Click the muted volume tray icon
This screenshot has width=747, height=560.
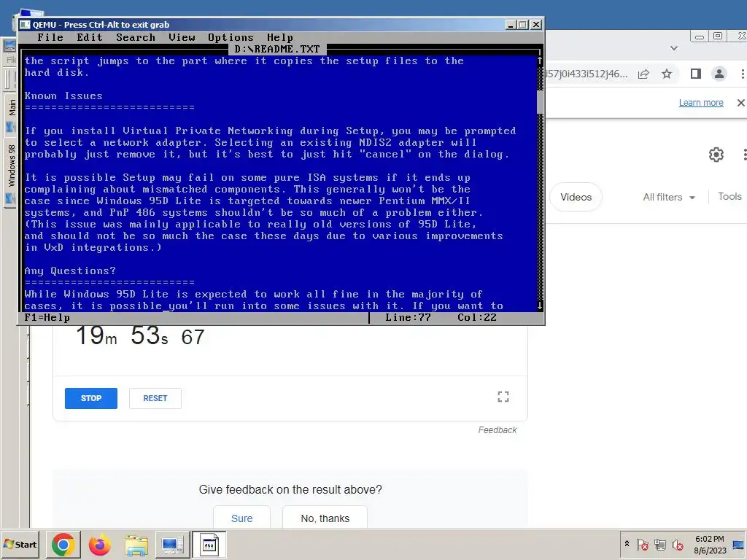tap(677, 544)
